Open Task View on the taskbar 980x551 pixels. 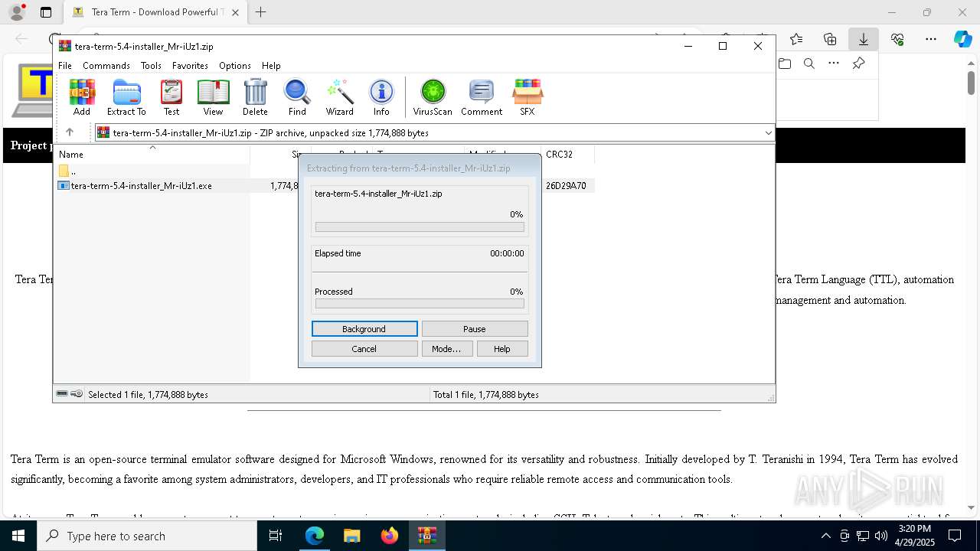coord(276,536)
